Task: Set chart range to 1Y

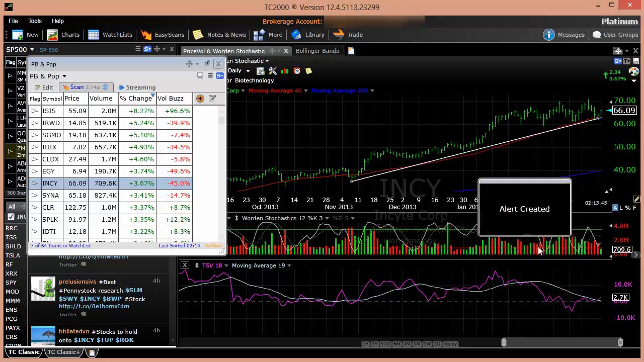Action: click(375, 344)
